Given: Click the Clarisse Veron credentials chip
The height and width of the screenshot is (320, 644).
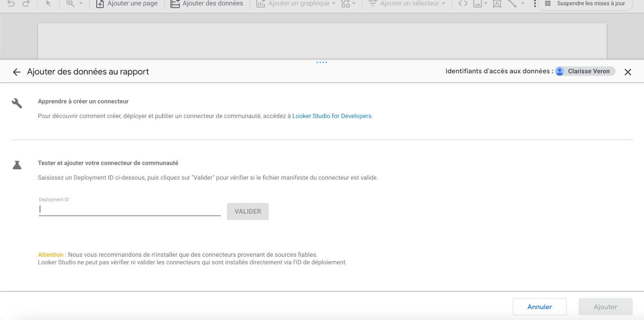Looking at the screenshot, I should (585, 71).
